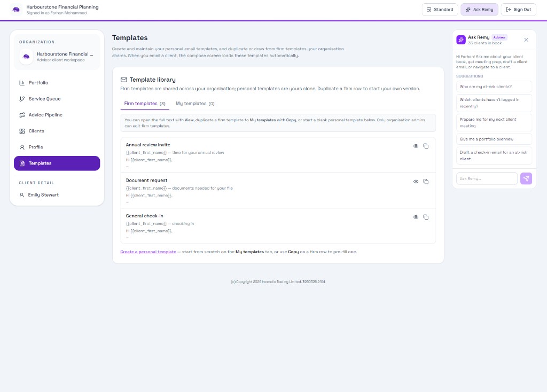Click text 'time for your annual review'
Viewport: 547px width, 392px height.
click(x=198, y=153)
